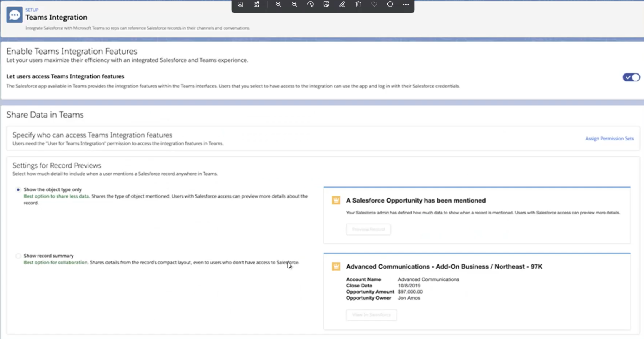Delete the image with the trash icon
The width and height of the screenshot is (644, 339).
358,4
